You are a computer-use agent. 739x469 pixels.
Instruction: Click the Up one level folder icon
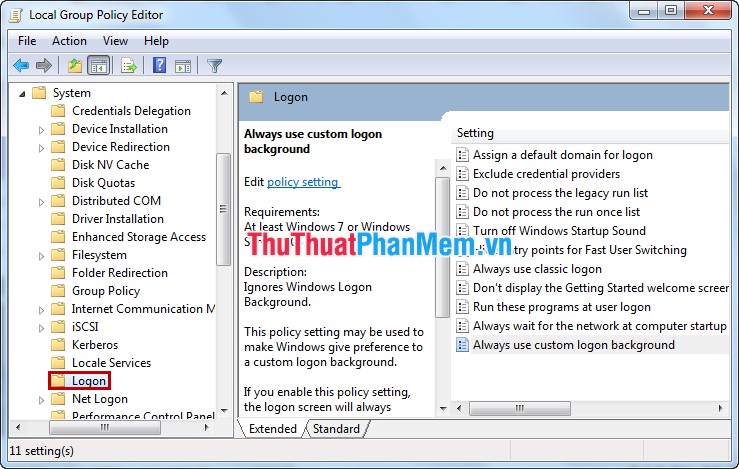(x=74, y=66)
